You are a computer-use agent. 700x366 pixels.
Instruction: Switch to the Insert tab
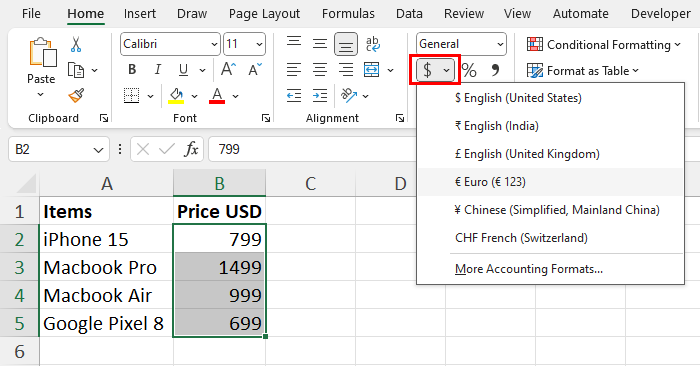(140, 14)
